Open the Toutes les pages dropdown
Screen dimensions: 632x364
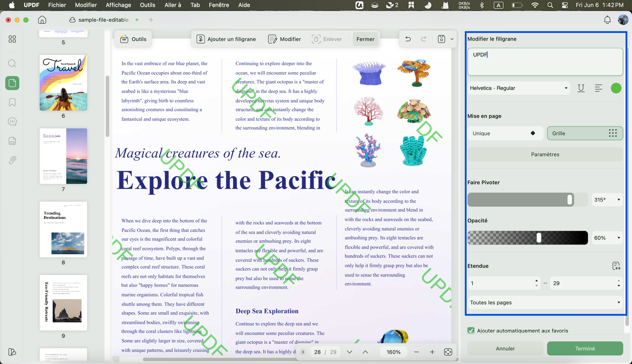(x=545, y=302)
